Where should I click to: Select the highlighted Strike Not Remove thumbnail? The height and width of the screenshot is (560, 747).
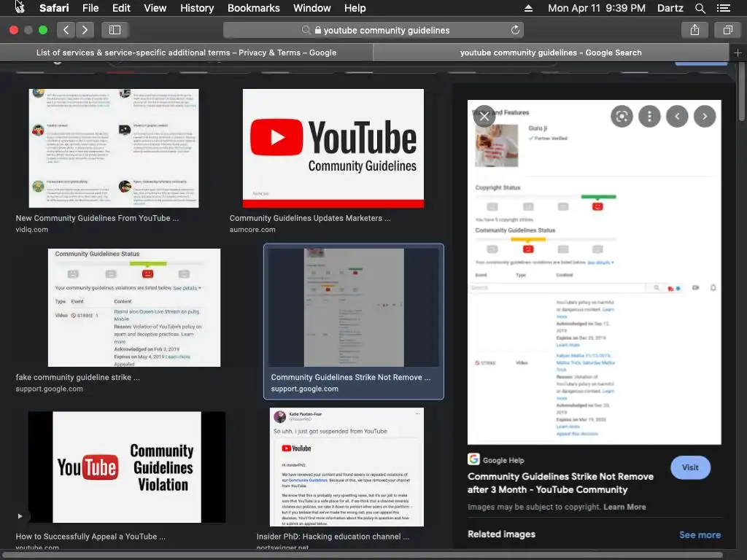point(354,307)
